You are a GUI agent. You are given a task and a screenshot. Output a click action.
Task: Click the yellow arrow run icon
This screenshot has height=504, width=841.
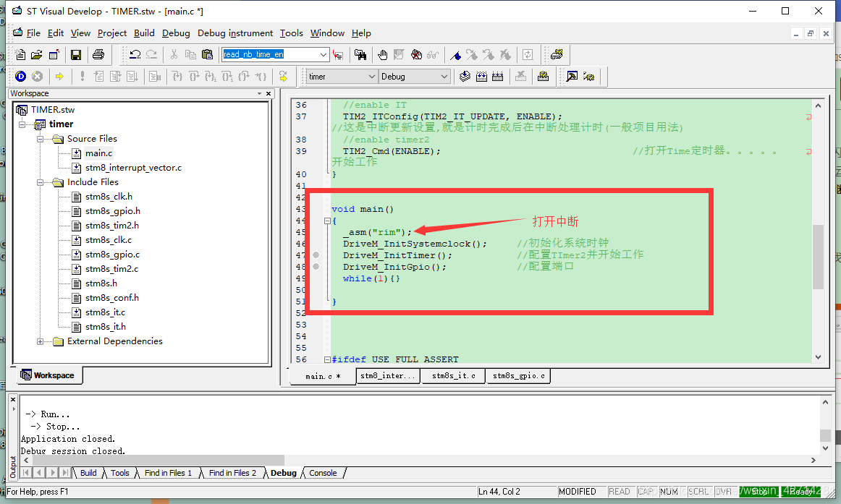click(59, 77)
